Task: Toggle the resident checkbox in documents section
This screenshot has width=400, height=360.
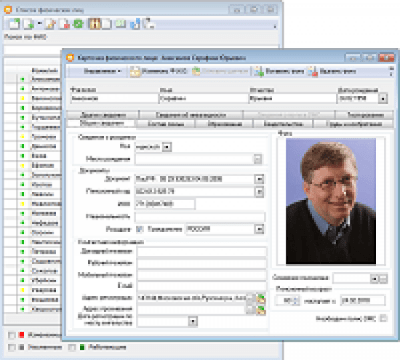Action: (140, 229)
